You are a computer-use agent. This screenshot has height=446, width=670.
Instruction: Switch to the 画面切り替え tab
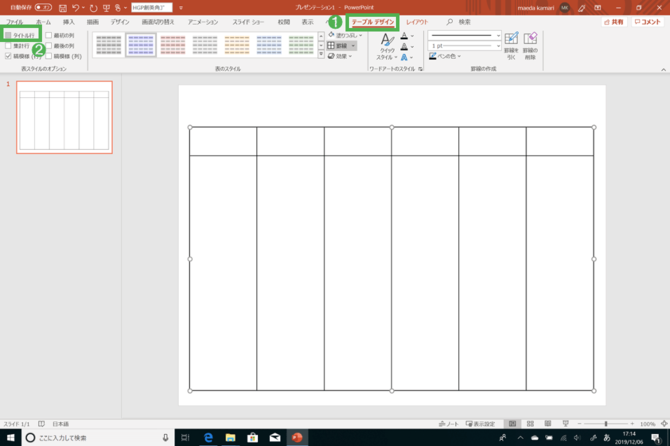click(x=158, y=22)
